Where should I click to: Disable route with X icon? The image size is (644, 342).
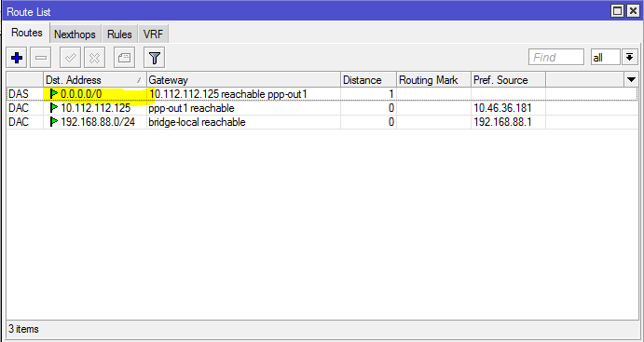coord(94,58)
